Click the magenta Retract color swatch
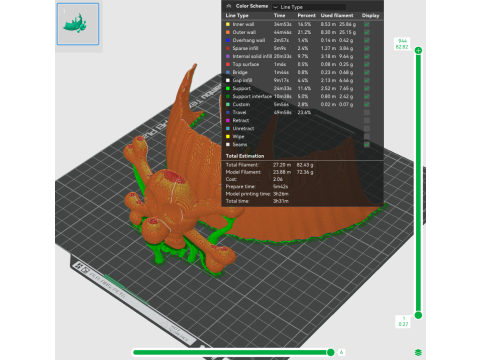 tap(228, 120)
